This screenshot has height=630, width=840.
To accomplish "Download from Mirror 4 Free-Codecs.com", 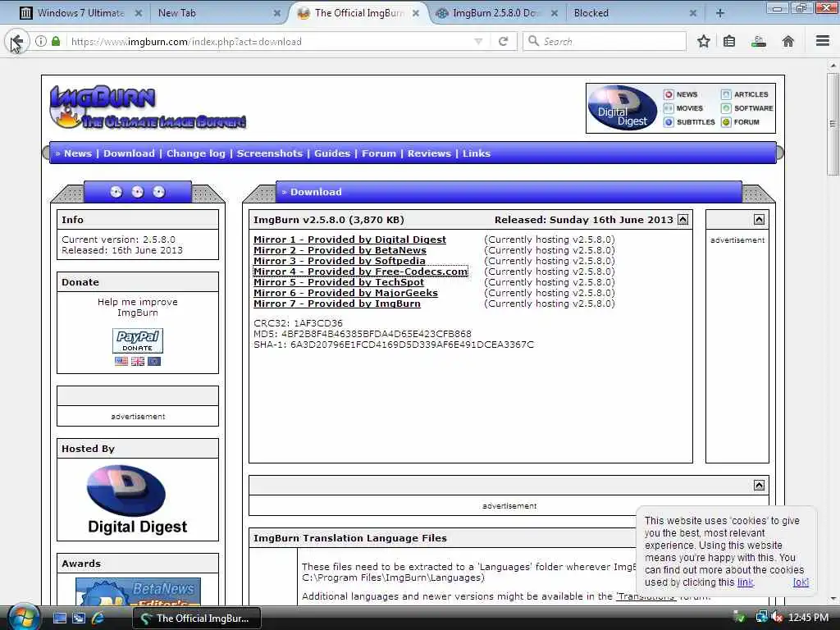I will (x=361, y=272).
